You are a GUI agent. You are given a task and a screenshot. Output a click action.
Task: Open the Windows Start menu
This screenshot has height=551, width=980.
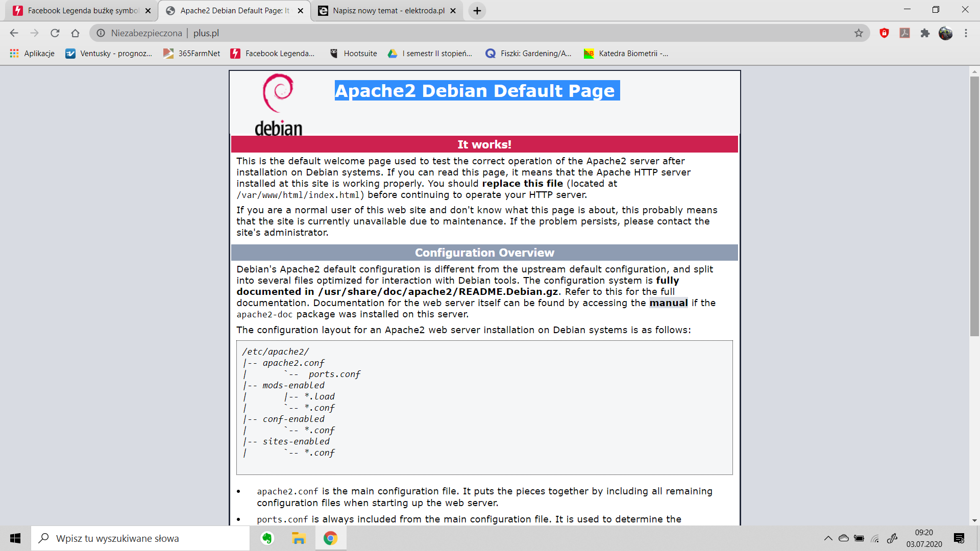[x=15, y=538]
